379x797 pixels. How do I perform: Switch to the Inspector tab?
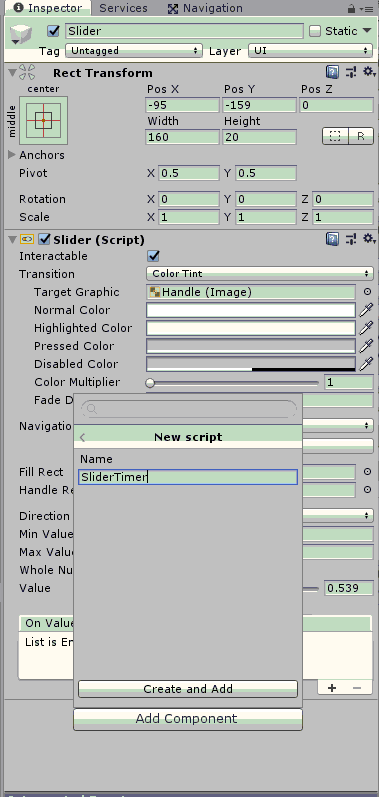click(x=48, y=8)
